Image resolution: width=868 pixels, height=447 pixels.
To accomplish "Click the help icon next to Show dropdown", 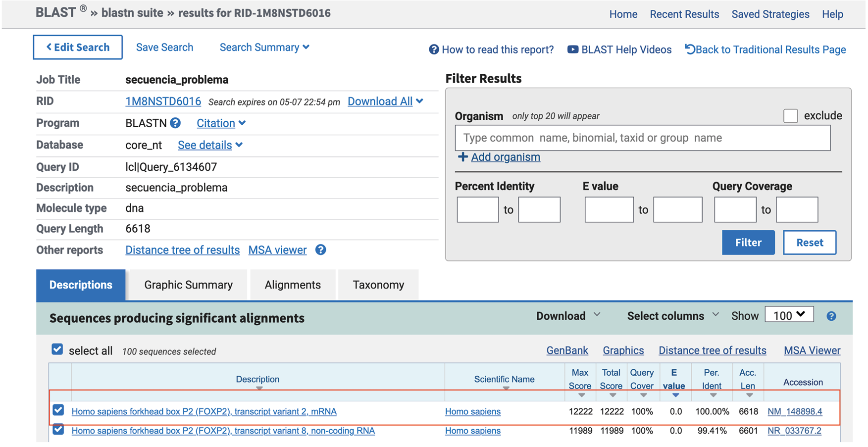I will (831, 316).
